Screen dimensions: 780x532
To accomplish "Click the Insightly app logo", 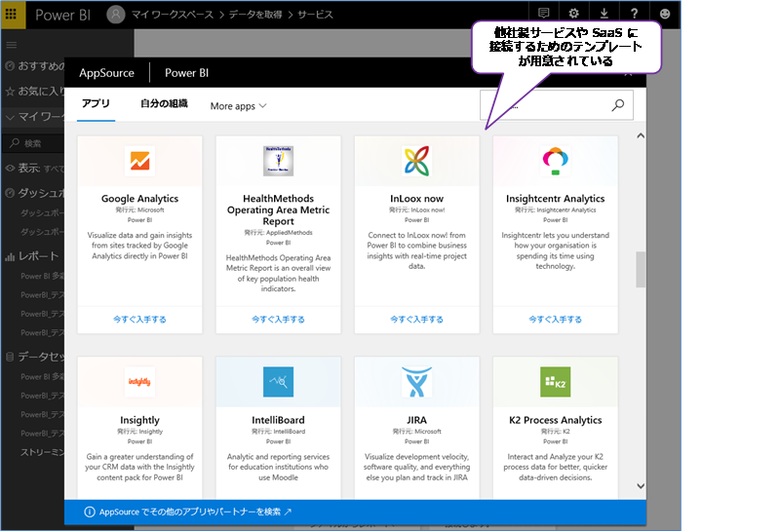I will (x=139, y=382).
